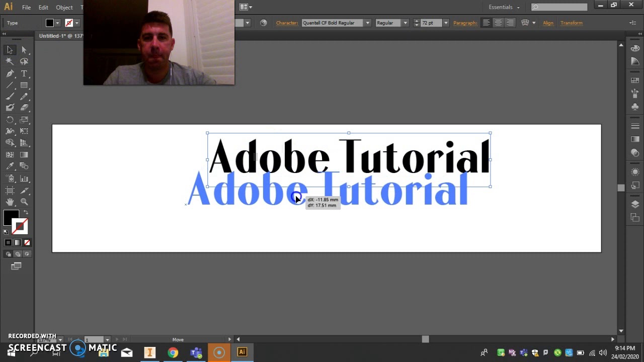Open the font style Regular dropdown
644x362 pixels.
point(405,23)
